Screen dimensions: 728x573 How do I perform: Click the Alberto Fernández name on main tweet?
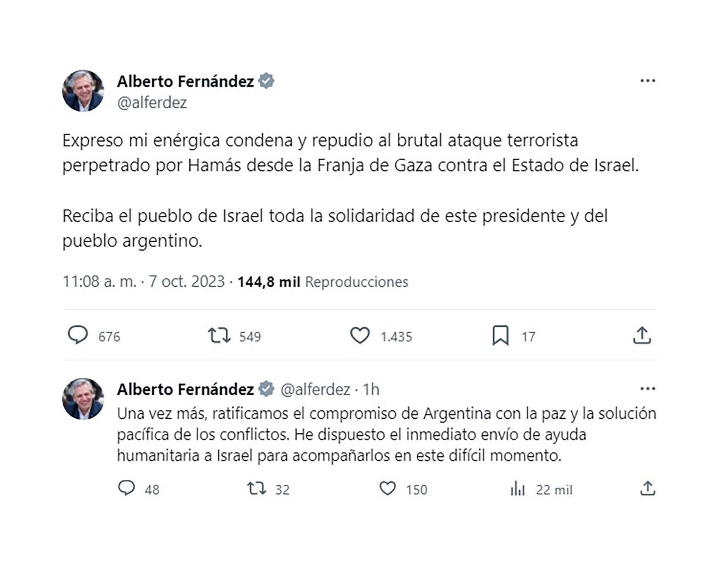(185, 82)
